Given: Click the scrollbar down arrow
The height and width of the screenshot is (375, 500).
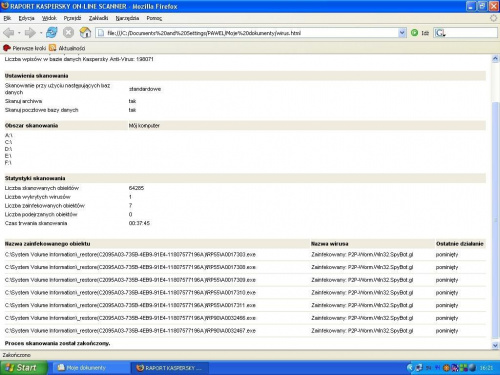Looking at the screenshot, I should pyautogui.click(x=495, y=345).
